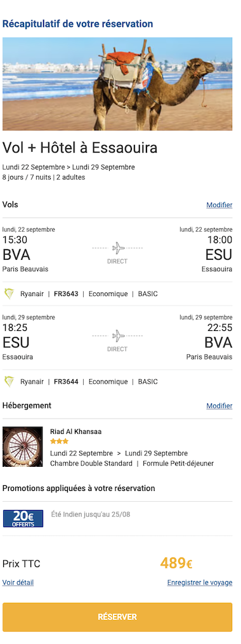241x644 pixels.
Task: Modify the flights via Modifier link
Action: pos(219,205)
